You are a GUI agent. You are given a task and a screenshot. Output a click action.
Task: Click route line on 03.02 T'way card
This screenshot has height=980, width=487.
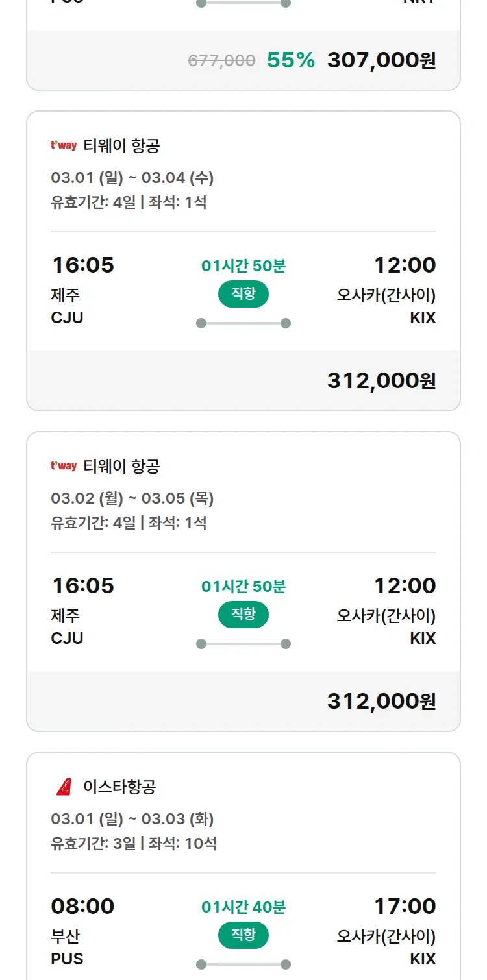click(243, 644)
